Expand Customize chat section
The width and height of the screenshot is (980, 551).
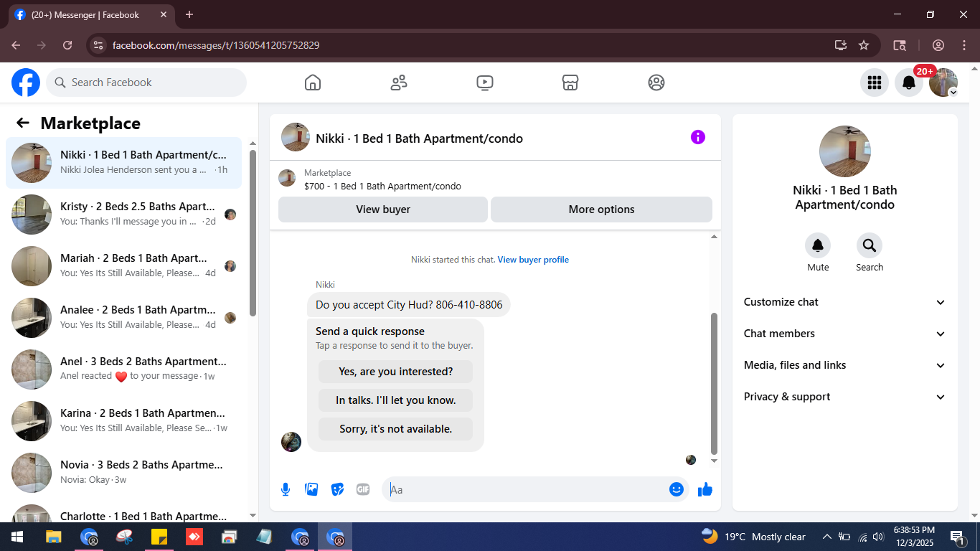coord(845,302)
